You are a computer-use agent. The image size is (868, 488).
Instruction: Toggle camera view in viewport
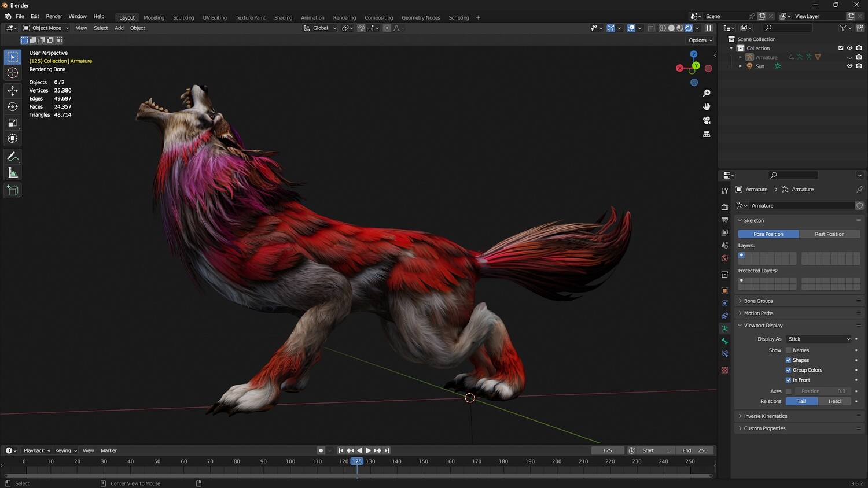point(707,120)
